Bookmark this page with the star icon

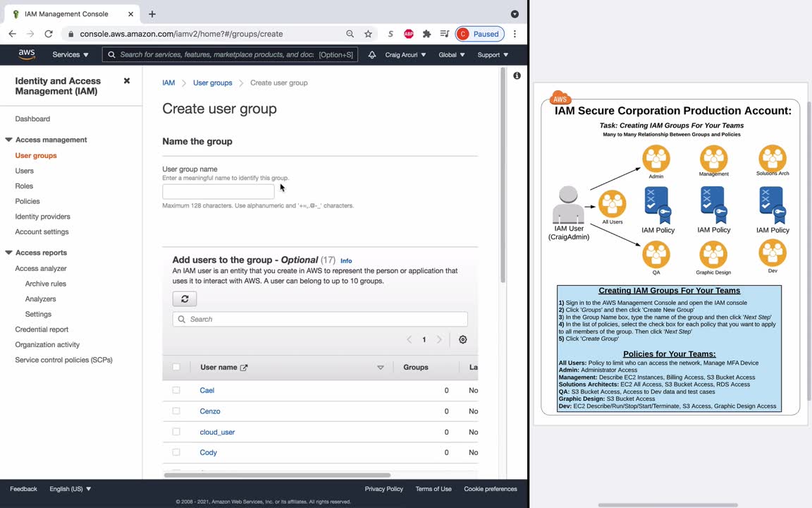coord(368,34)
